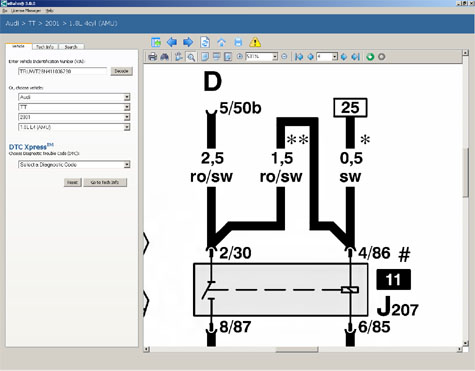The image size is (475, 371).
Task: Open the first menu in the menu bar
Action: pyautogui.click(x=5, y=11)
